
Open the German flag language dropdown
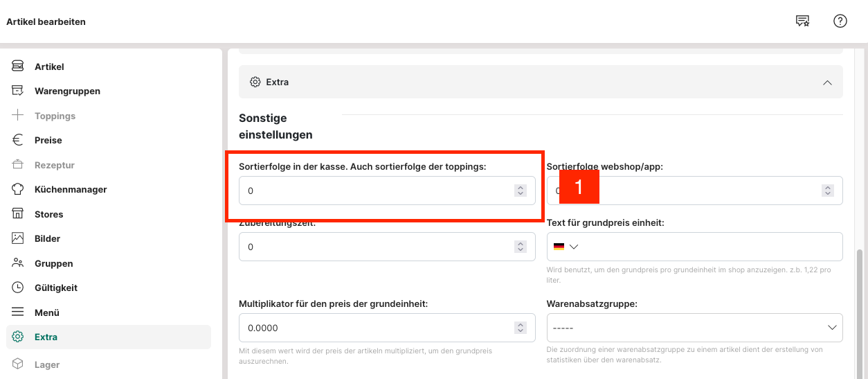(x=566, y=247)
